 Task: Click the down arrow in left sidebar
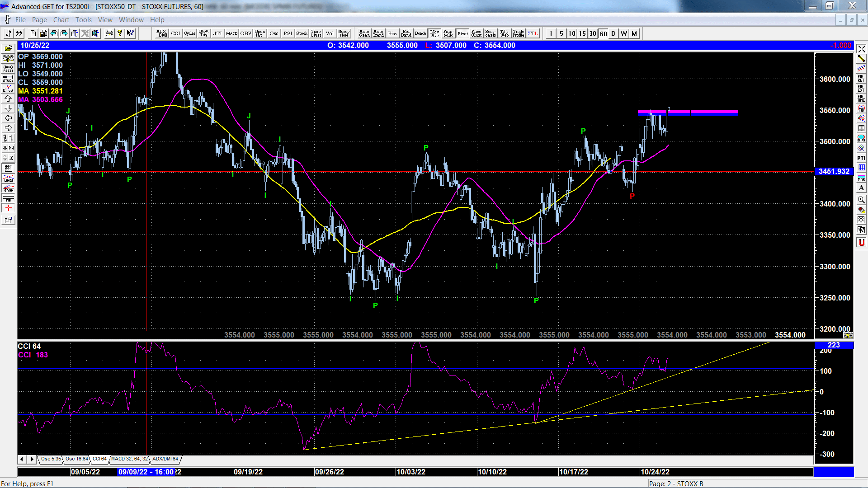8,108
